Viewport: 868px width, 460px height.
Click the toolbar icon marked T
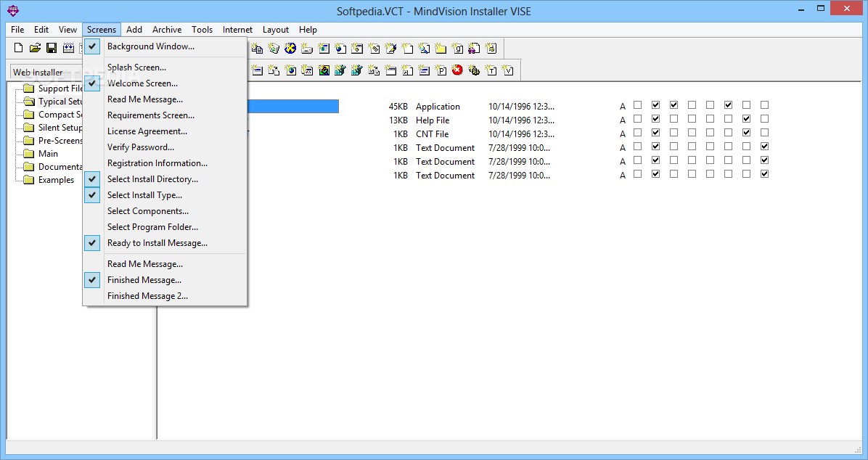click(x=491, y=70)
